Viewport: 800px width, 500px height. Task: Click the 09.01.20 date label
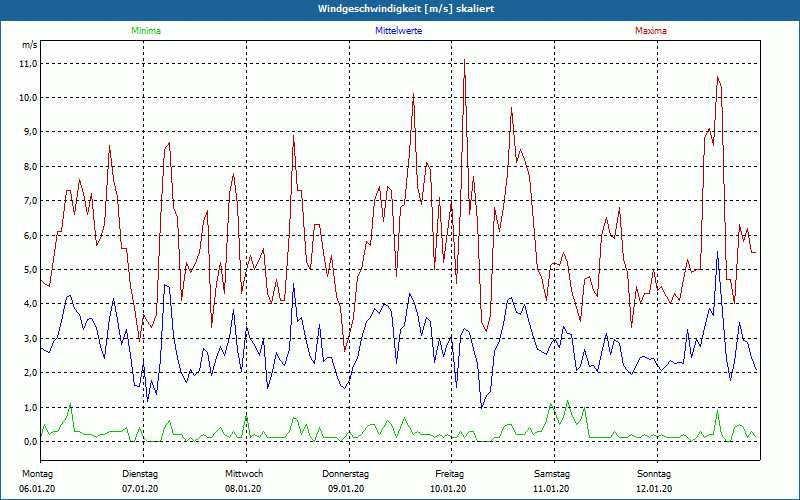coord(346,489)
